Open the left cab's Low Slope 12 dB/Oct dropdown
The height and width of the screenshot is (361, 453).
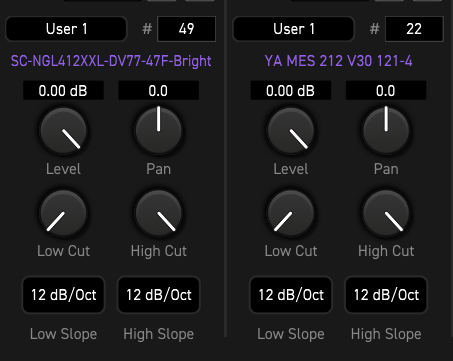[x=63, y=295]
